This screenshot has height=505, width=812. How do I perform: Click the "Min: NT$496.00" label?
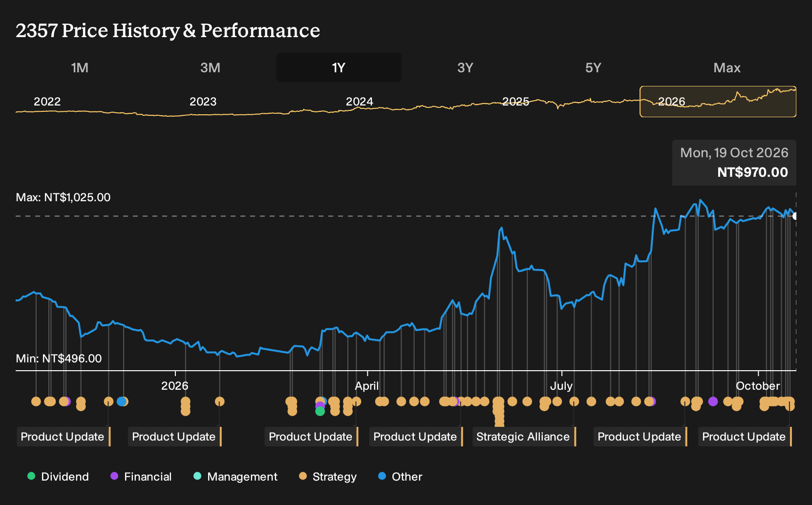59,358
